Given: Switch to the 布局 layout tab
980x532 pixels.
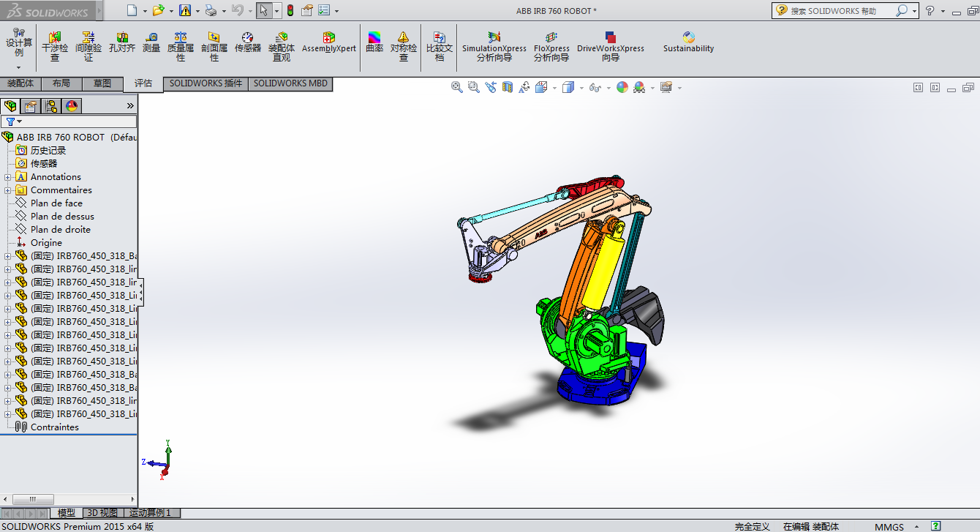Looking at the screenshot, I should point(61,83).
